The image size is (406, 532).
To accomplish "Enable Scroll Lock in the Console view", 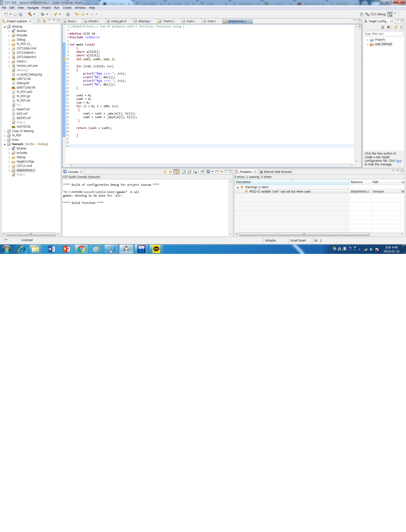I will [189, 172].
